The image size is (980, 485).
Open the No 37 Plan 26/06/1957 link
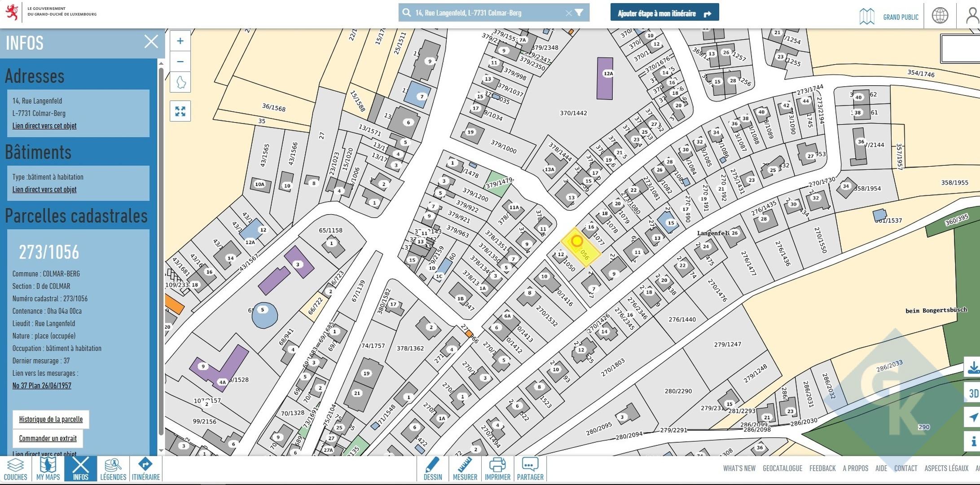(42, 385)
